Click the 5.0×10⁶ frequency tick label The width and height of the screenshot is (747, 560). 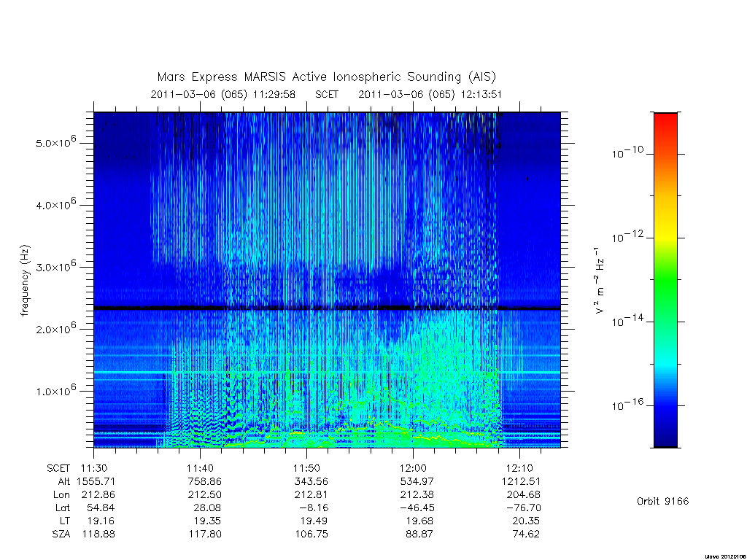tap(55, 142)
